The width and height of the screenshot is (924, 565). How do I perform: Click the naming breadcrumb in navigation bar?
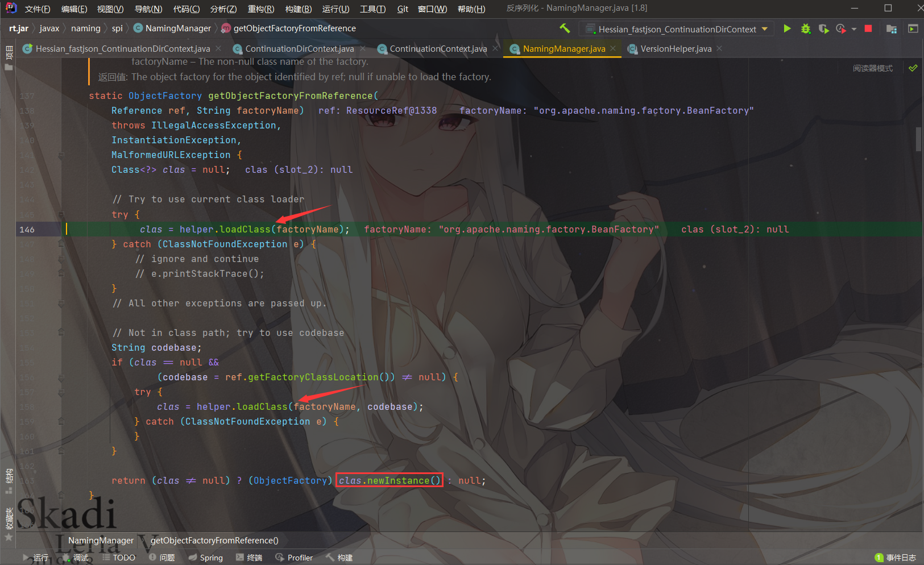[x=86, y=28]
